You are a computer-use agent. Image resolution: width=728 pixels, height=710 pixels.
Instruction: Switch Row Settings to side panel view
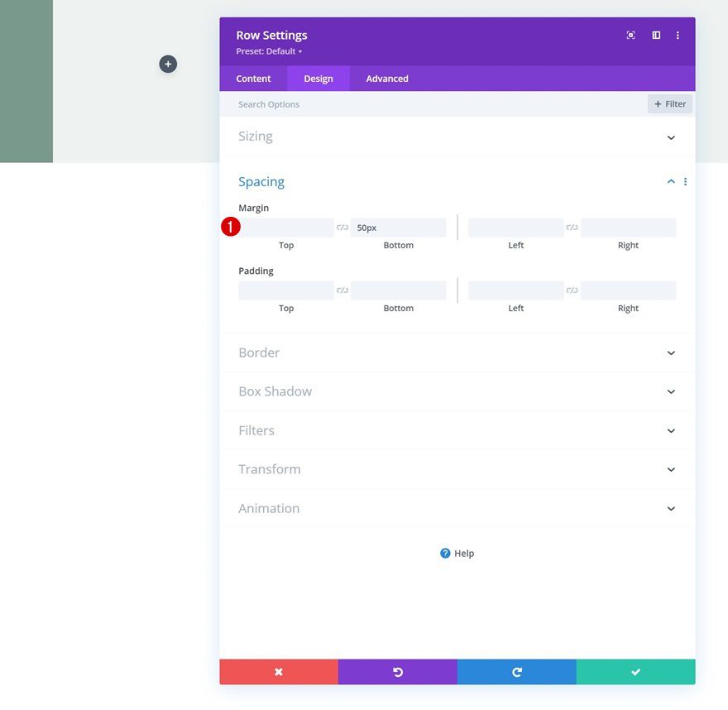tap(655, 35)
